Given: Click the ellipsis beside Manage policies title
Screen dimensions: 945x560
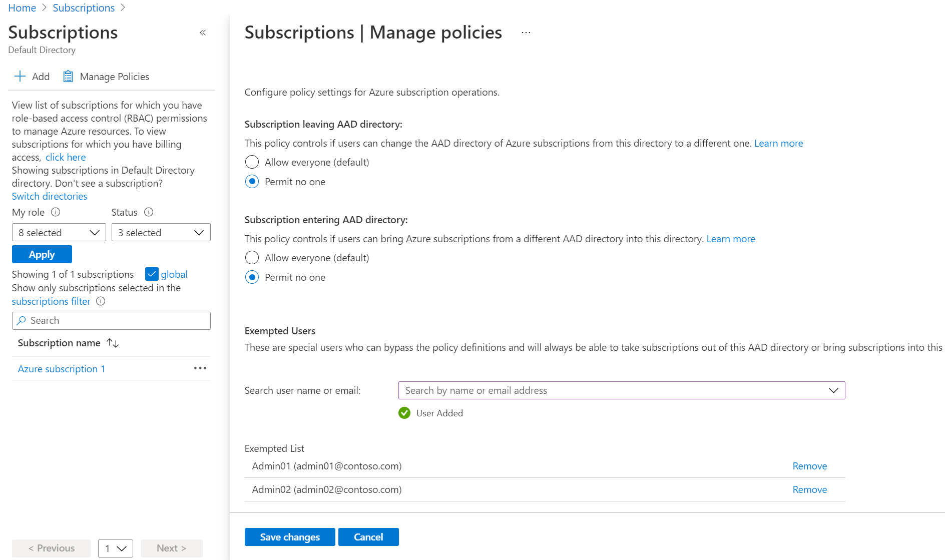Looking at the screenshot, I should [526, 32].
